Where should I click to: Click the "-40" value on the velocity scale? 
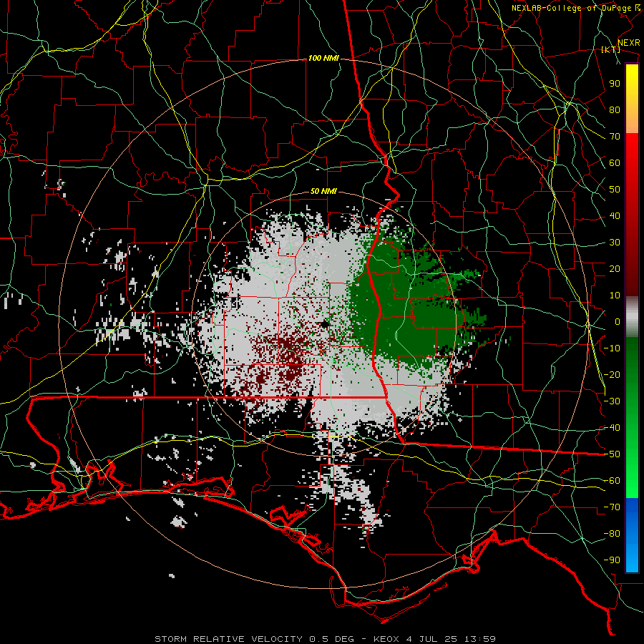tap(612, 428)
